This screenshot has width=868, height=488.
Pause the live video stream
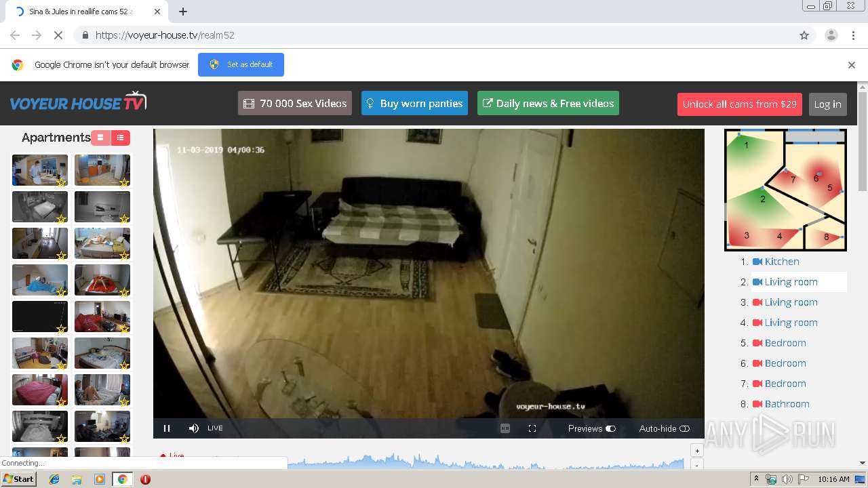click(x=167, y=428)
